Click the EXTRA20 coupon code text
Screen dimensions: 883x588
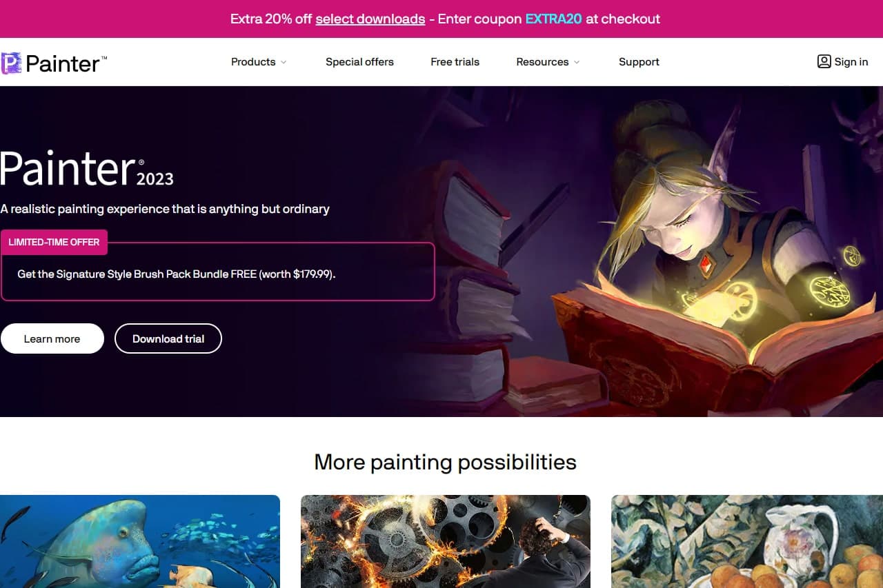coord(554,19)
